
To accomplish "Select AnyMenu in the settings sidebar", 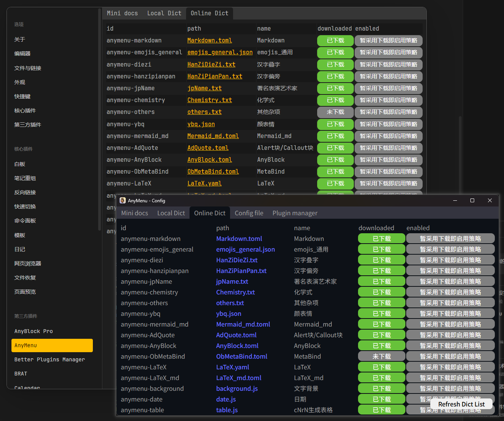I will pyautogui.click(x=52, y=345).
